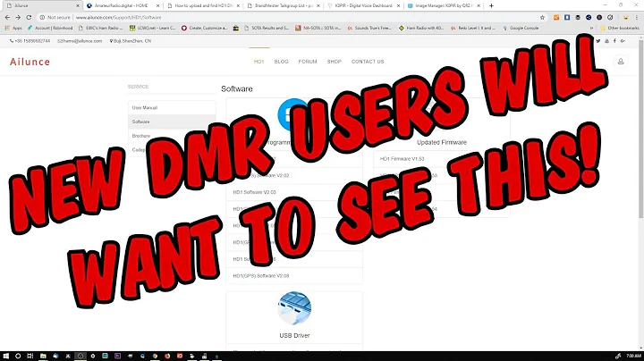Image resolution: width=644 pixels, height=361 pixels.
Task: Open the HD1 navigation menu item
Action: [258, 62]
